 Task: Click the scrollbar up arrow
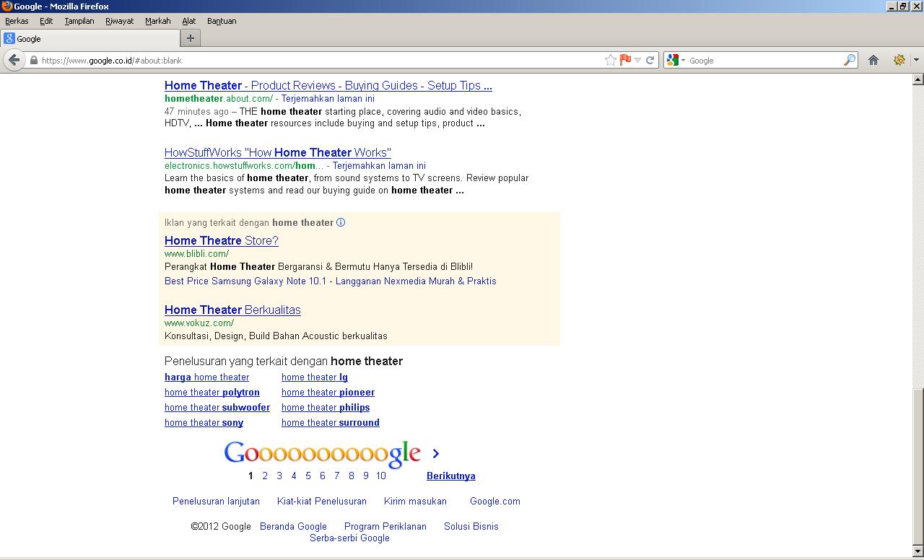918,79
